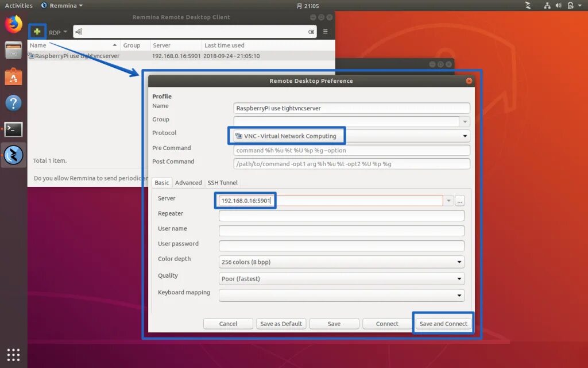588x368 pixels.
Task: Click the clock showing 21:05
Action: coord(308,6)
